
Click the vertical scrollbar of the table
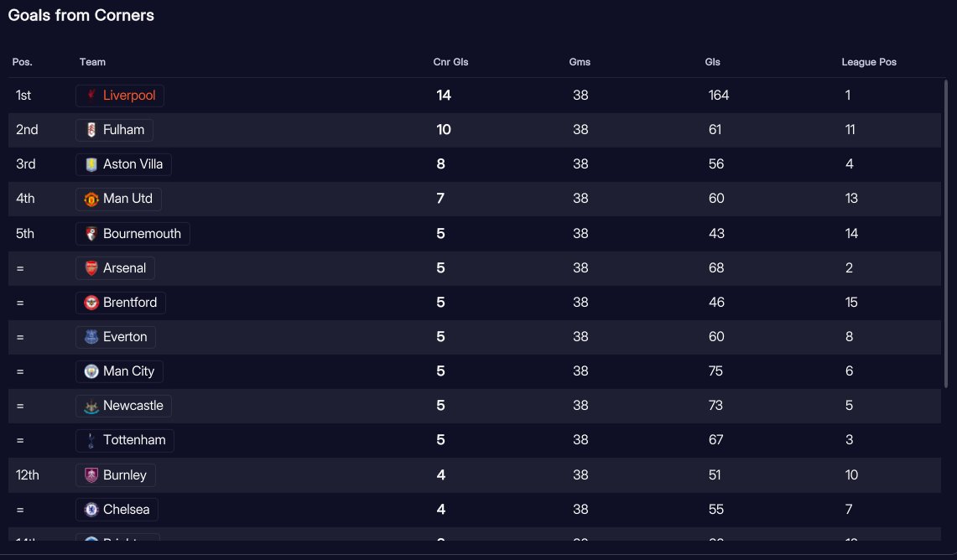click(x=945, y=234)
